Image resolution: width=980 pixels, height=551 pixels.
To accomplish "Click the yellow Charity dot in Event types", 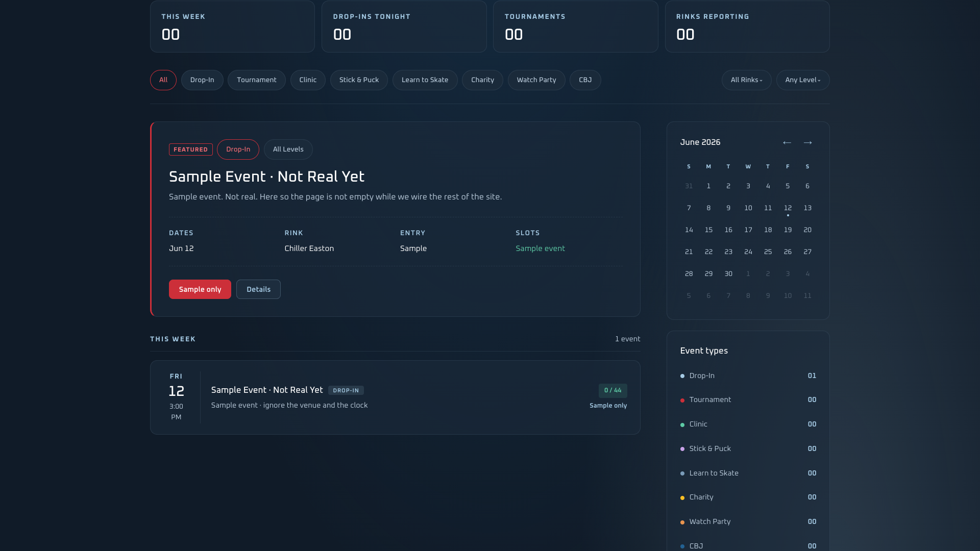I will pos(682,498).
